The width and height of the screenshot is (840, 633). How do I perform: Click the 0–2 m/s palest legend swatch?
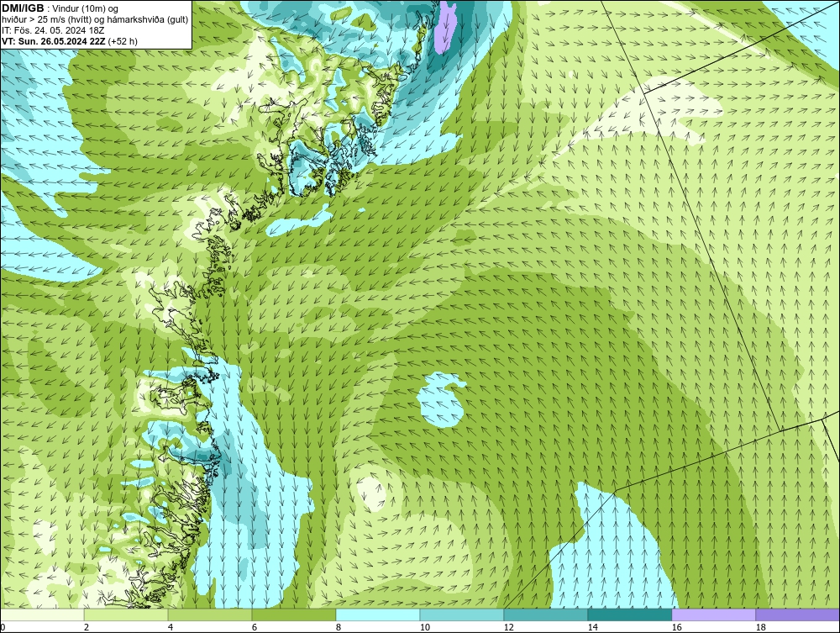(42, 615)
